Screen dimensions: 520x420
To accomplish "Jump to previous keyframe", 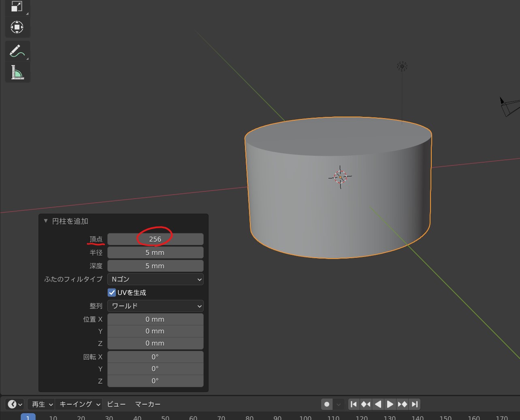I will point(366,404).
